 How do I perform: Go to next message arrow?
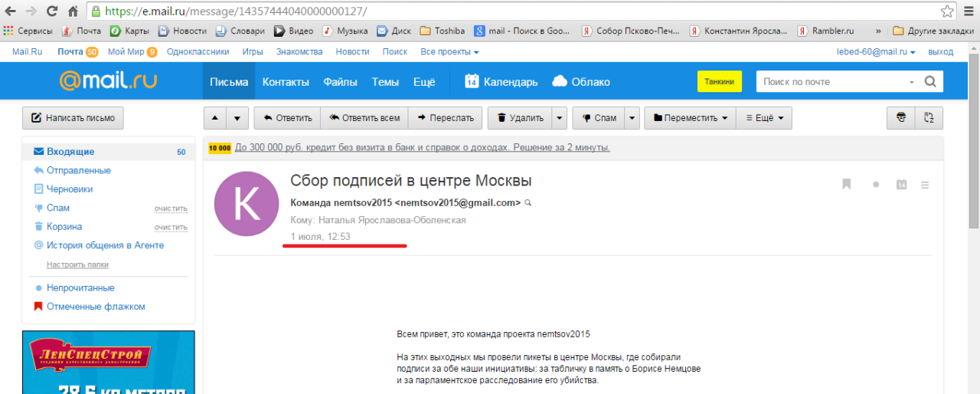[237, 118]
